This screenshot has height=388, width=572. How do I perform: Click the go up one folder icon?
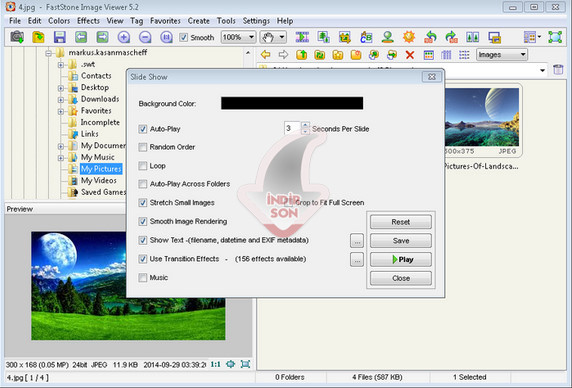301,55
